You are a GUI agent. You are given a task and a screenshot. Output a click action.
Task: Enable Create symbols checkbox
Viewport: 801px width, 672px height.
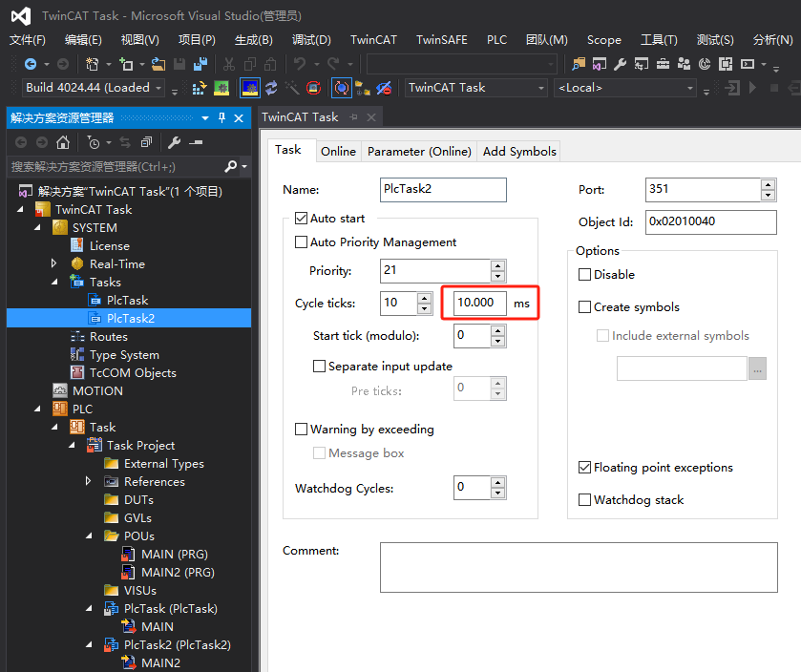(x=584, y=307)
